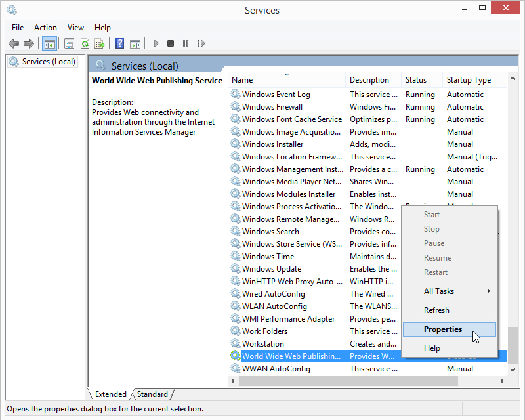Open the View menu
The image size is (525, 420).
75,28
